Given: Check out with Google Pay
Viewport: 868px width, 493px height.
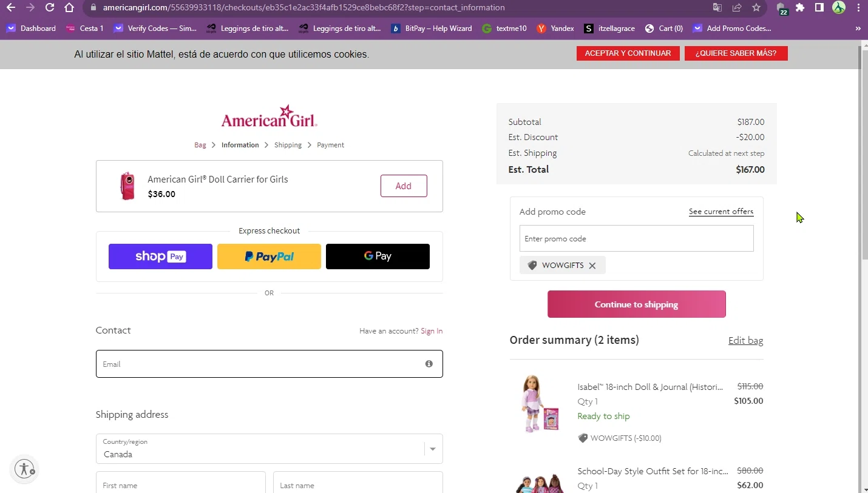Looking at the screenshot, I should [x=378, y=257].
